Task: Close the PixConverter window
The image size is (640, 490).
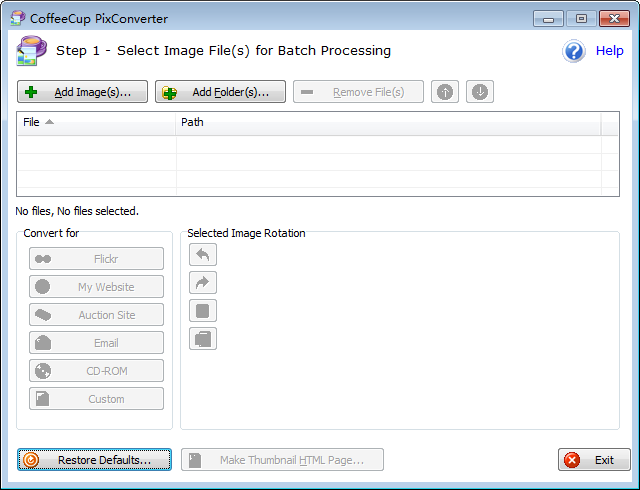Action: (x=614, y=19)
